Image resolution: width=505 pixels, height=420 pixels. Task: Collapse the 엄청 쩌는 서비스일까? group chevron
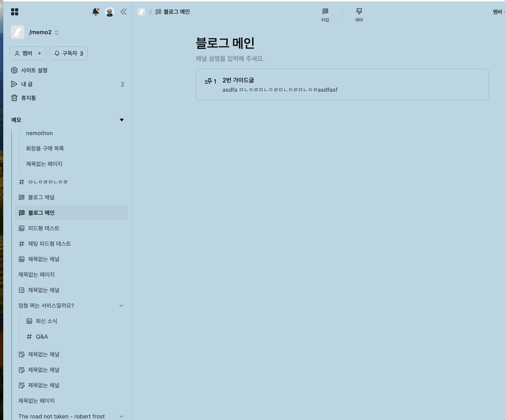pyautogui.click(x=121, y=306)
